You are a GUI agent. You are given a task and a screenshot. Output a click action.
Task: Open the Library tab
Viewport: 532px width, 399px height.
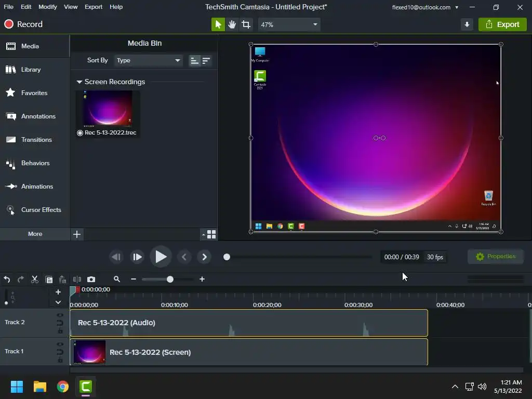coord(35,70)
